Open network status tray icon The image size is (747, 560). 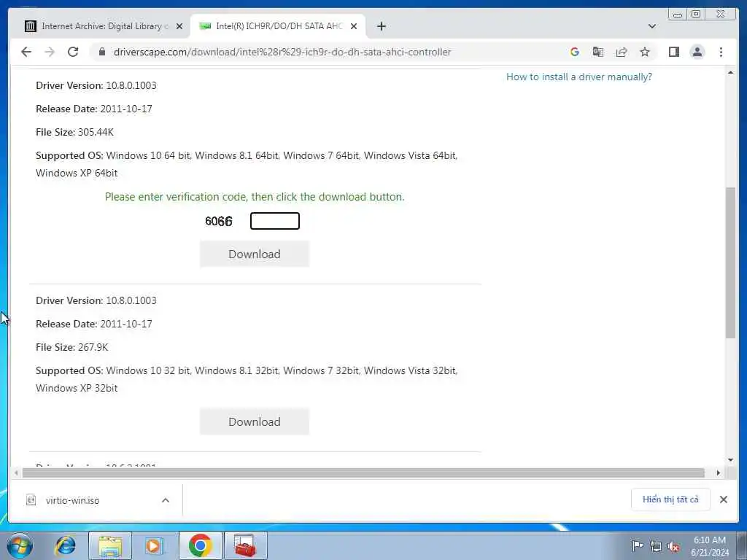(x=656, y=546)
